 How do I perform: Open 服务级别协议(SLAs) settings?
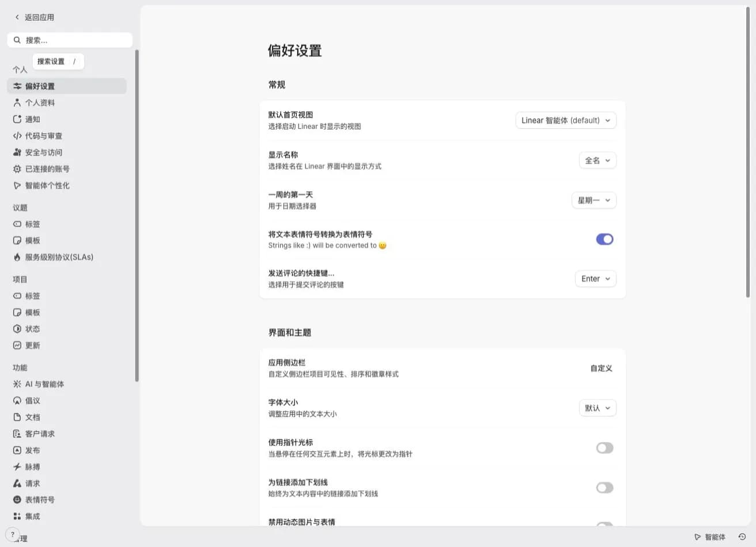coord(67,257)
